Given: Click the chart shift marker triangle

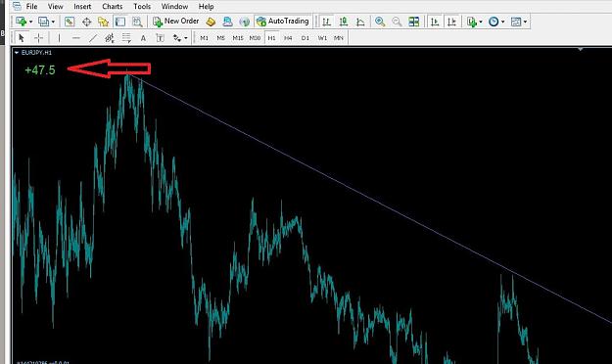Looking at the screenshot, I should tap(581, 50).
